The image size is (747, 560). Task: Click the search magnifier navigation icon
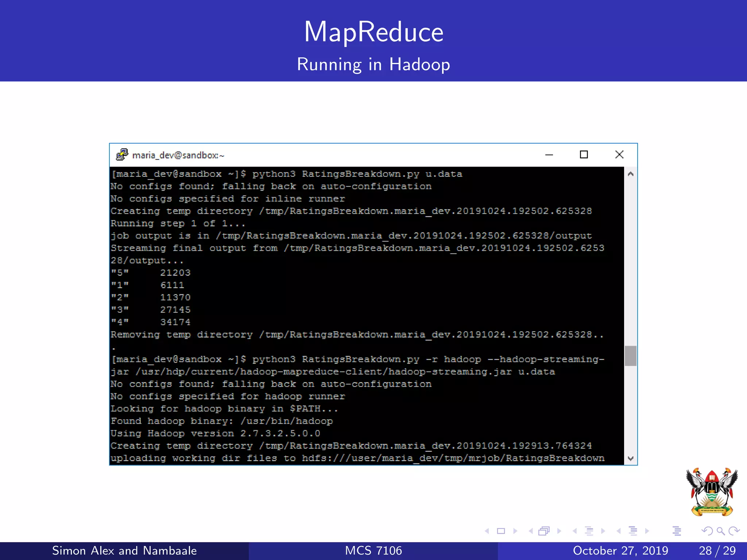pyautogui.click(x=721, y=531)
